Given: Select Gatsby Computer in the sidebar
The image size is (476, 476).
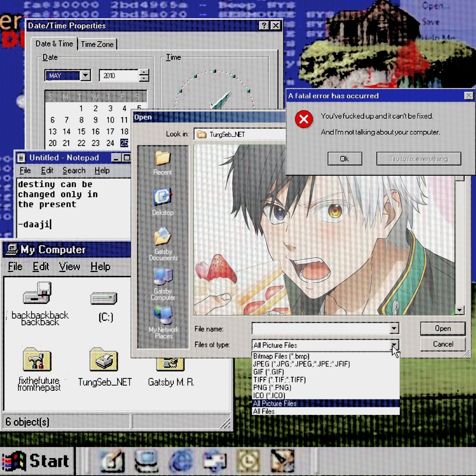Looking at the screenshot, I should click(x=163, y=283).
